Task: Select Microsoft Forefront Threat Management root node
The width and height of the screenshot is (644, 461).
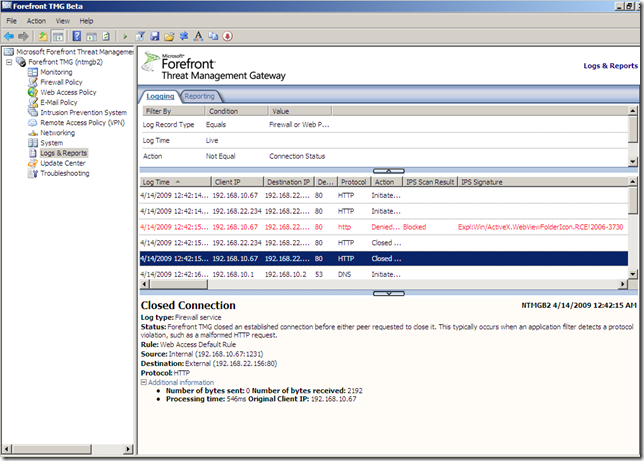Action: pos(75,52)
